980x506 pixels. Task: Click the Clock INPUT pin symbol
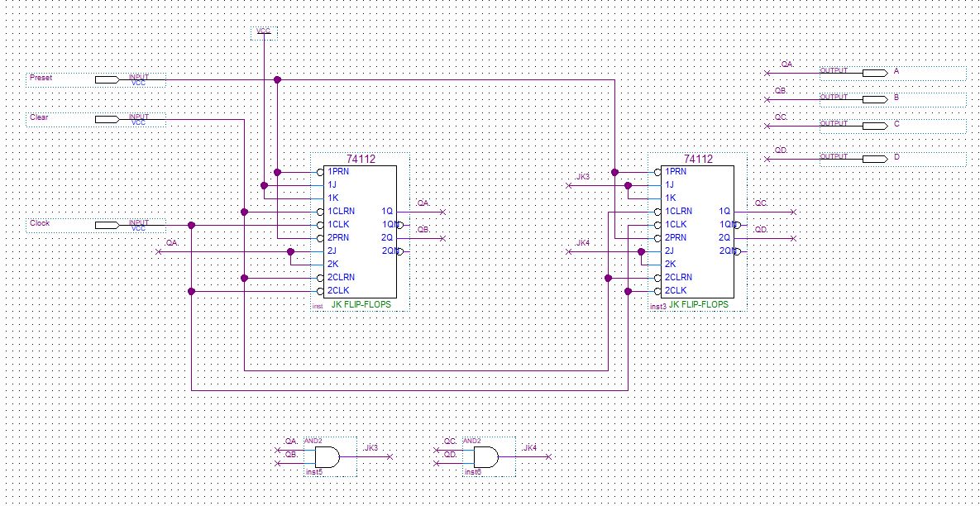pyautogui.click(x=108, y=223)
